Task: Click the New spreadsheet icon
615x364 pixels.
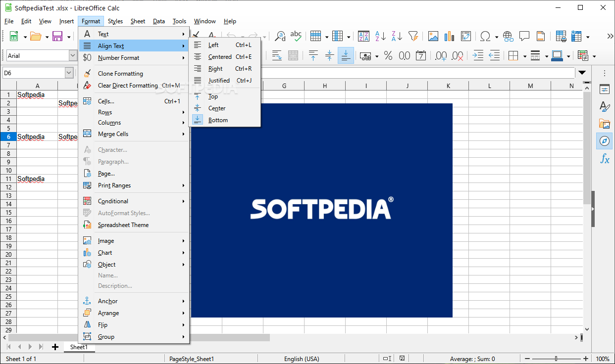Action: 14,37
